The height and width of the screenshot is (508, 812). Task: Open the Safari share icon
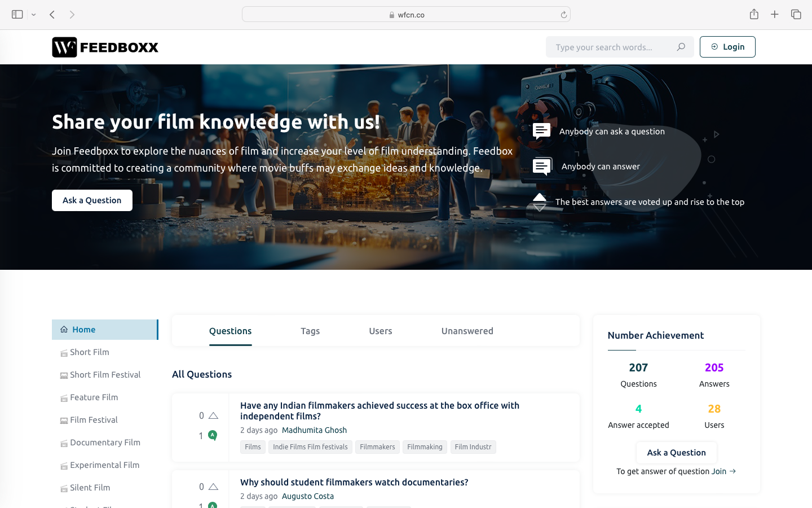point(754,14)
